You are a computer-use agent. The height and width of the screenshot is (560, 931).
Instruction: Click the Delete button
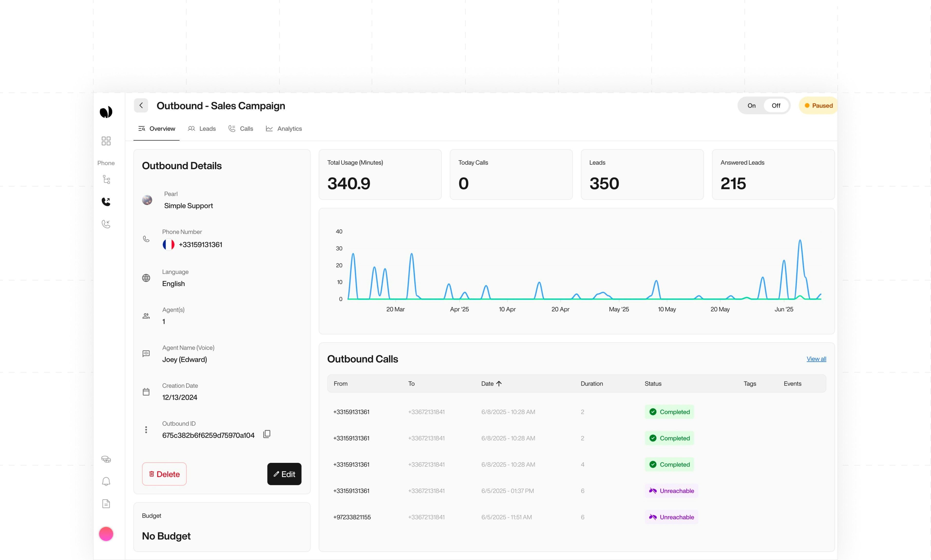pos(164,474)
